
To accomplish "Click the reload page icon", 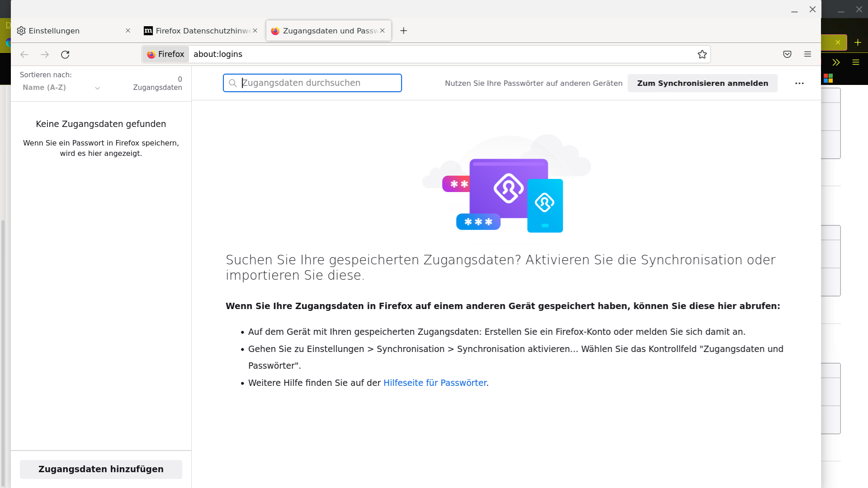I will tap(65, 55).
